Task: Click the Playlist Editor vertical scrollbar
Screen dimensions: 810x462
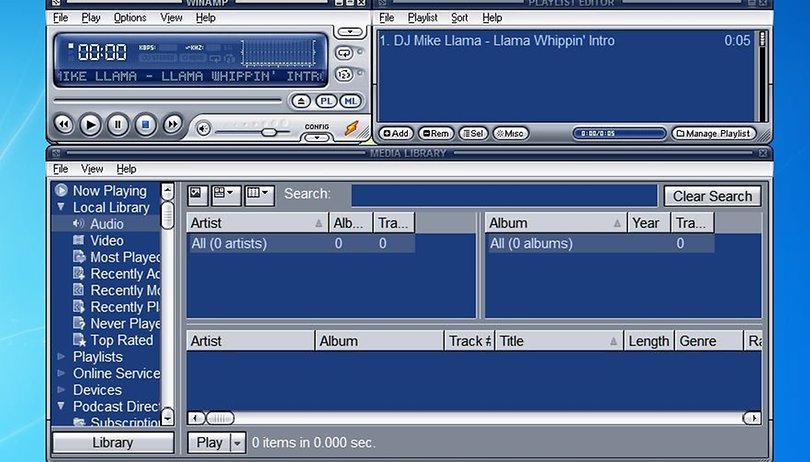Action: tap(762, 76)
